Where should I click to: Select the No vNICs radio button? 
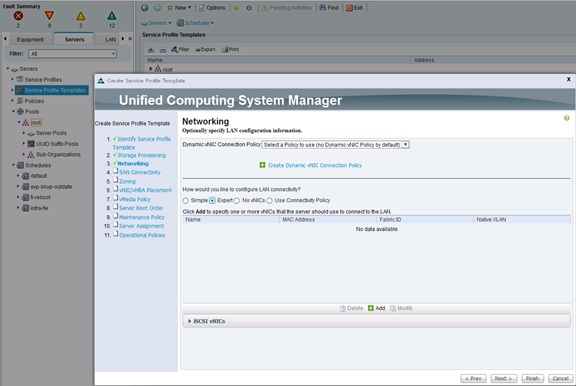(237, 201)
